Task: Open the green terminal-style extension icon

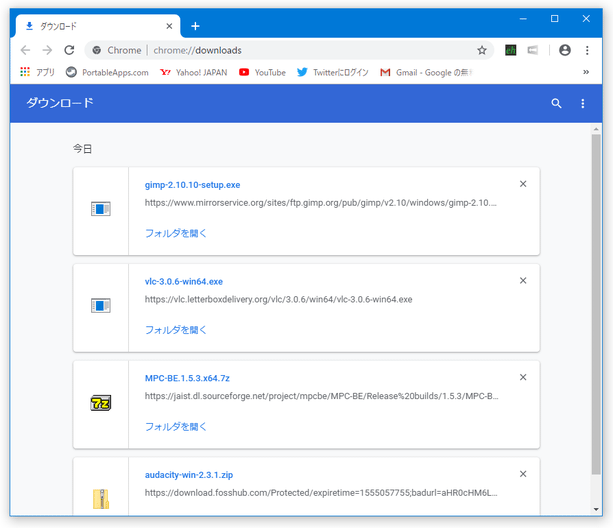Action: (x=511, y=50)
